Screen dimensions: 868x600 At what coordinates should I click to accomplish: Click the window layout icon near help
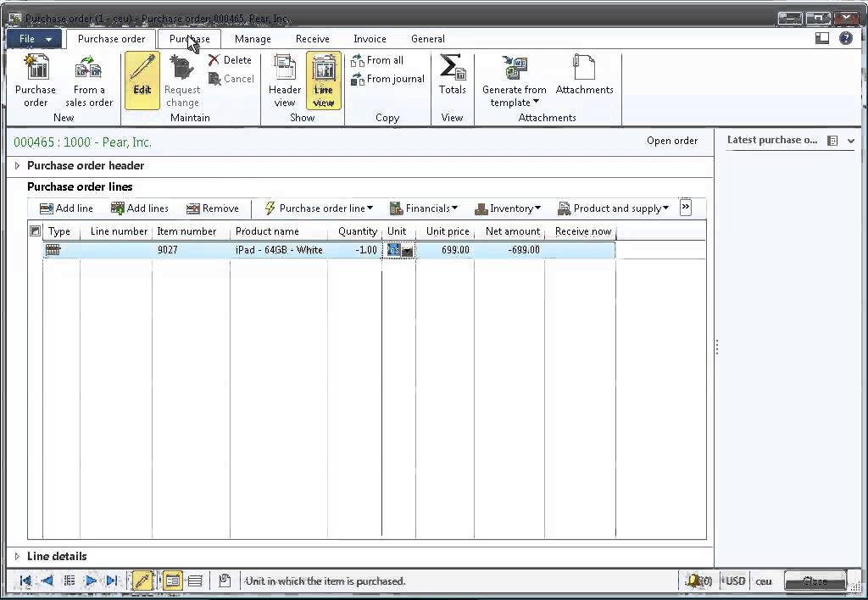pyautogui.click(x=822, y=38)
